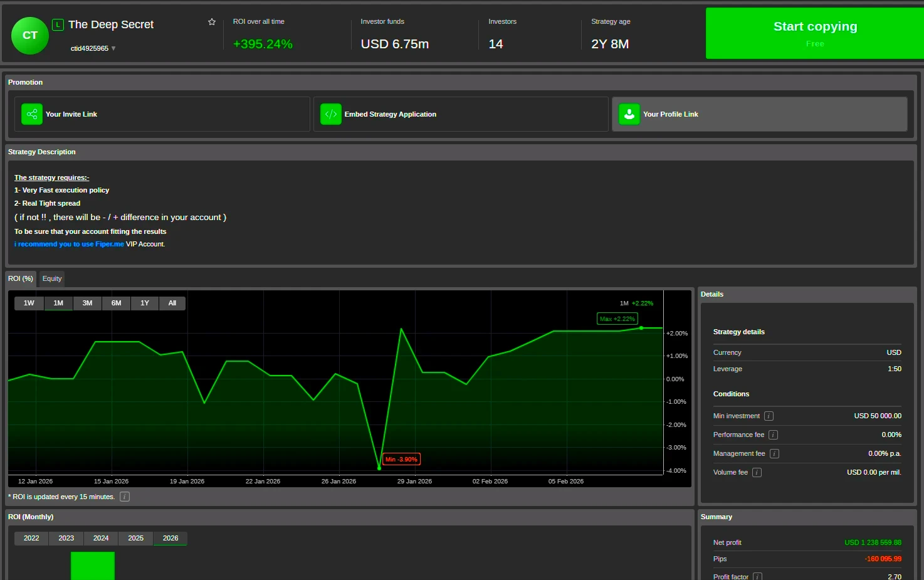Screen dimensions: 924x580
Task: Open the 2024 monthly ROI tab
Action: point(100,538)
